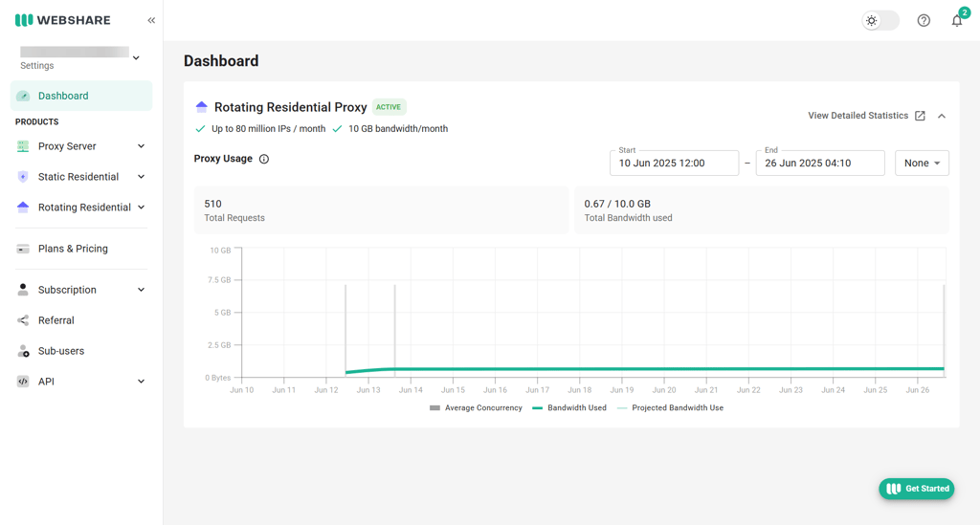The image size is (980, 525).
Task: Click "Up to 80 million IPs / month" text
Action: [x=268, y=128]
